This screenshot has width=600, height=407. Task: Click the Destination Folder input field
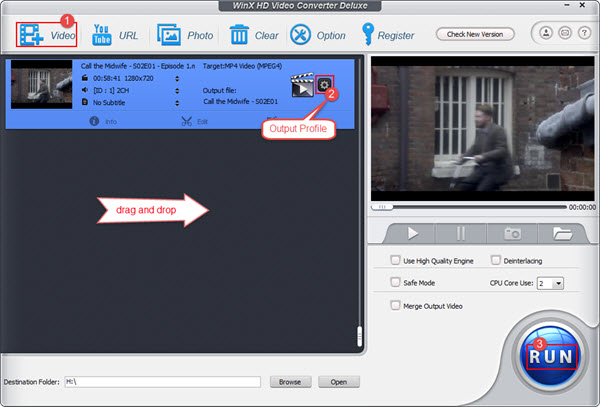click(163, 382)
